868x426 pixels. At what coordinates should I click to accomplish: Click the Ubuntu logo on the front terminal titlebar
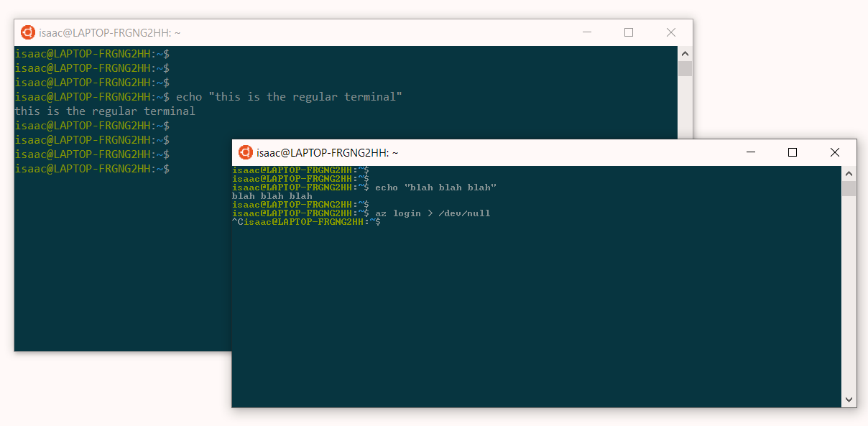tap(244, 152)
